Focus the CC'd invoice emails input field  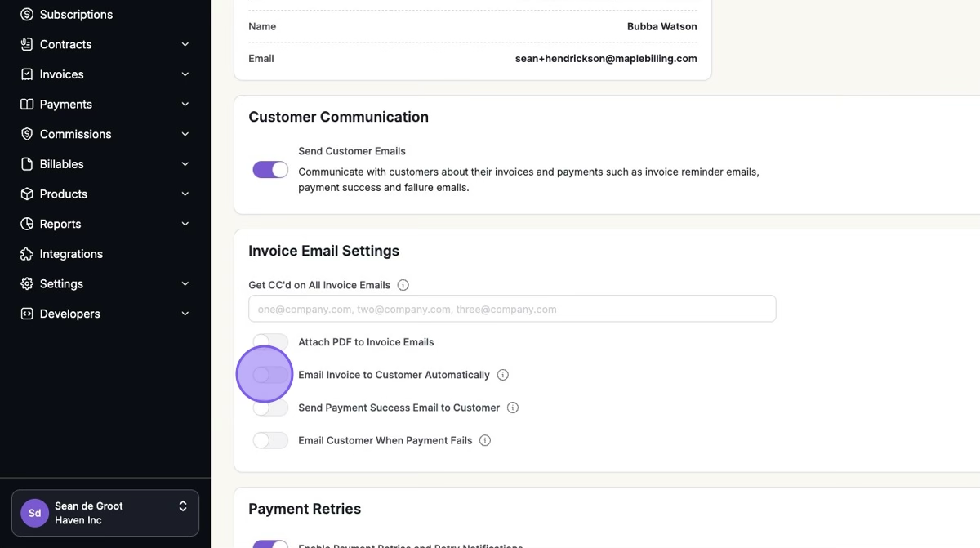512,310
